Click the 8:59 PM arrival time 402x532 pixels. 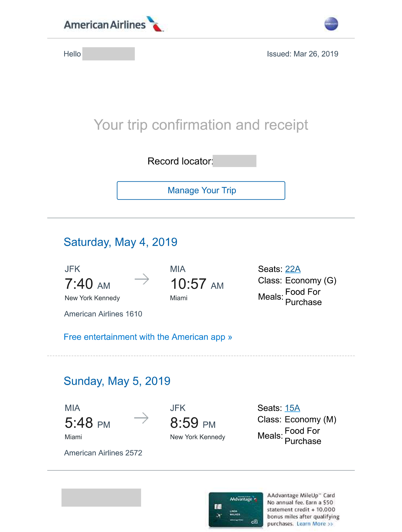click(193, 423)
